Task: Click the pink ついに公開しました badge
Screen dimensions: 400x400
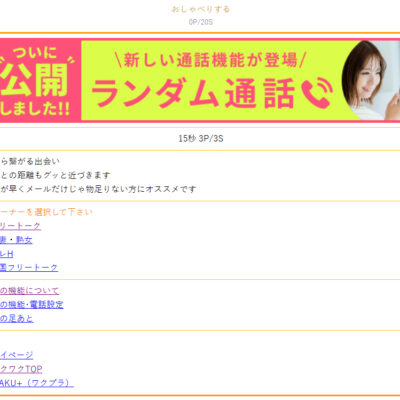Action: 37,81
